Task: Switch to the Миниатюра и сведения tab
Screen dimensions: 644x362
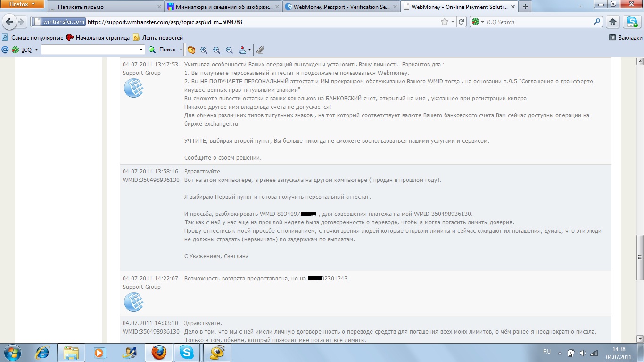Action: 223,7
